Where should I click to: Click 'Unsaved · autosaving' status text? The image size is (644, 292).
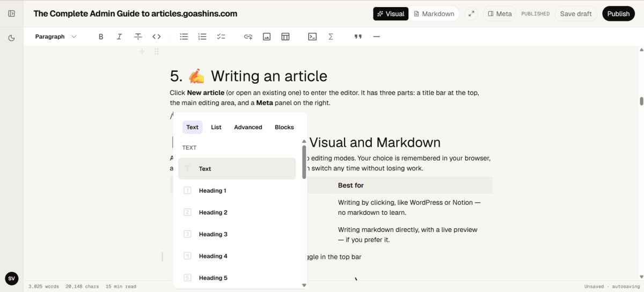click(611, 287)
